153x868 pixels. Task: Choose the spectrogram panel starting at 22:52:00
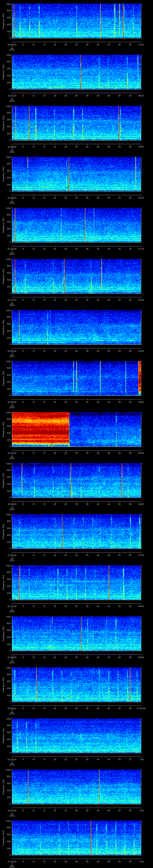tap(77, 327)
